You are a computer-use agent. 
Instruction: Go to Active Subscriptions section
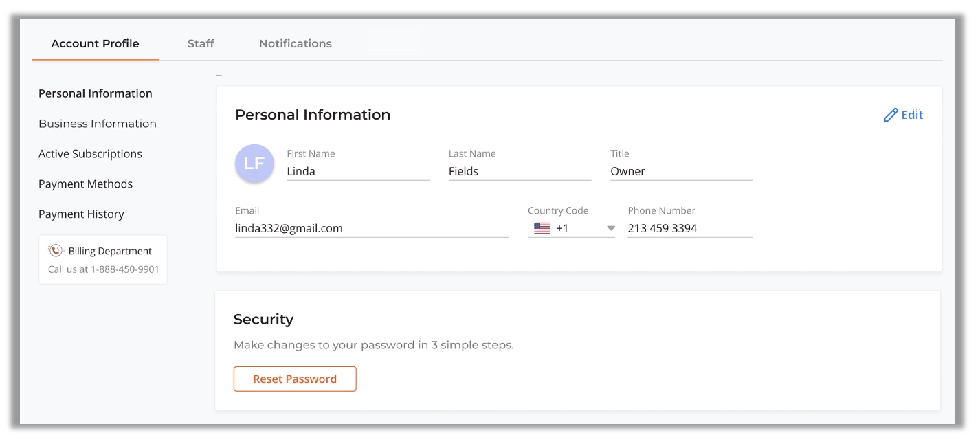click(x=90, y=154)
